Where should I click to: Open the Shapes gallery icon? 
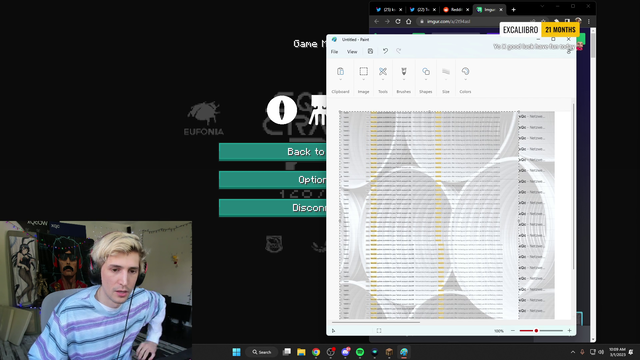426,71
